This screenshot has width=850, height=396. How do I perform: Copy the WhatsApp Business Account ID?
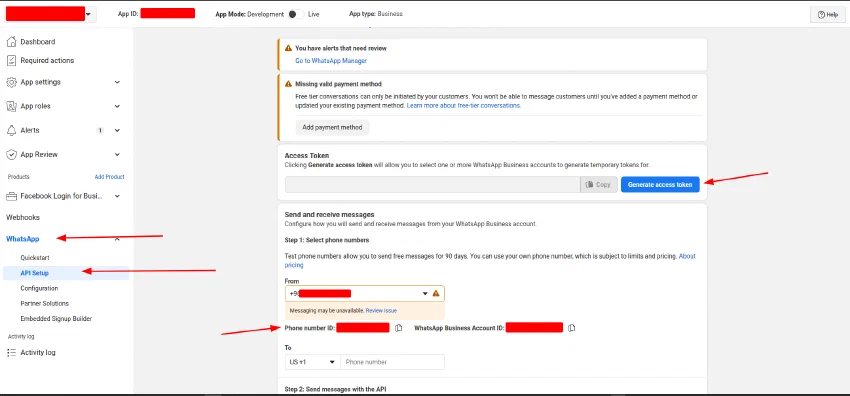pos(571,328)
